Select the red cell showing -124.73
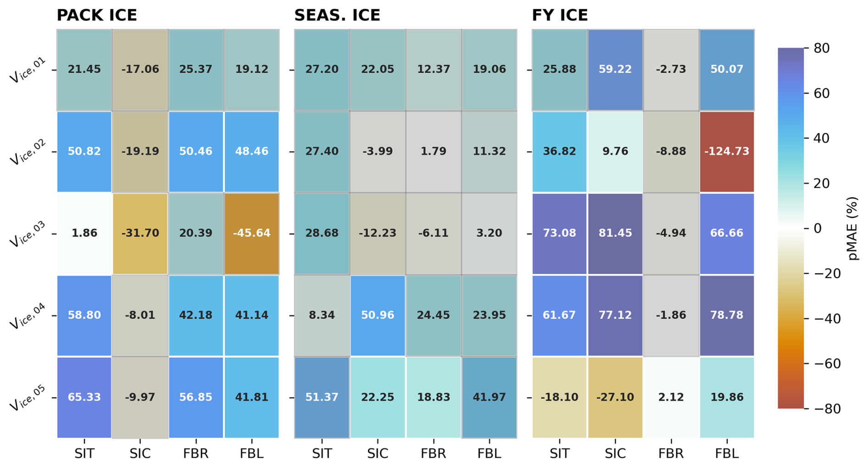The height and width of the screenshot is (467, 868). point(727,152)
